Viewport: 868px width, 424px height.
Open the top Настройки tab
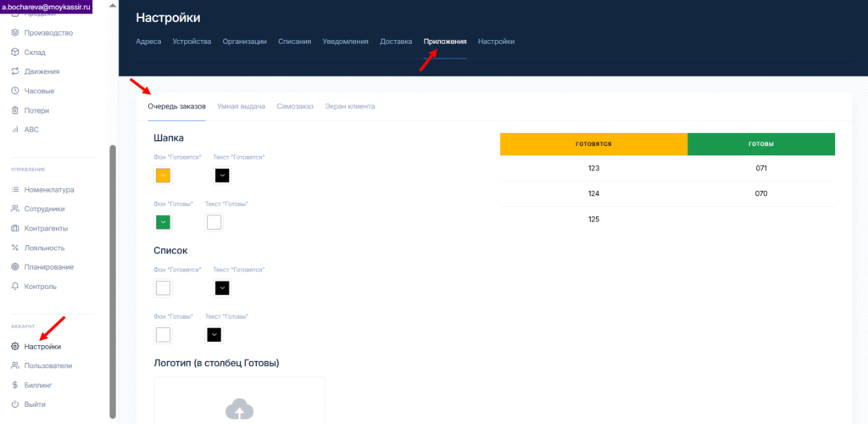pyautogui.click(x=497, y=42)
